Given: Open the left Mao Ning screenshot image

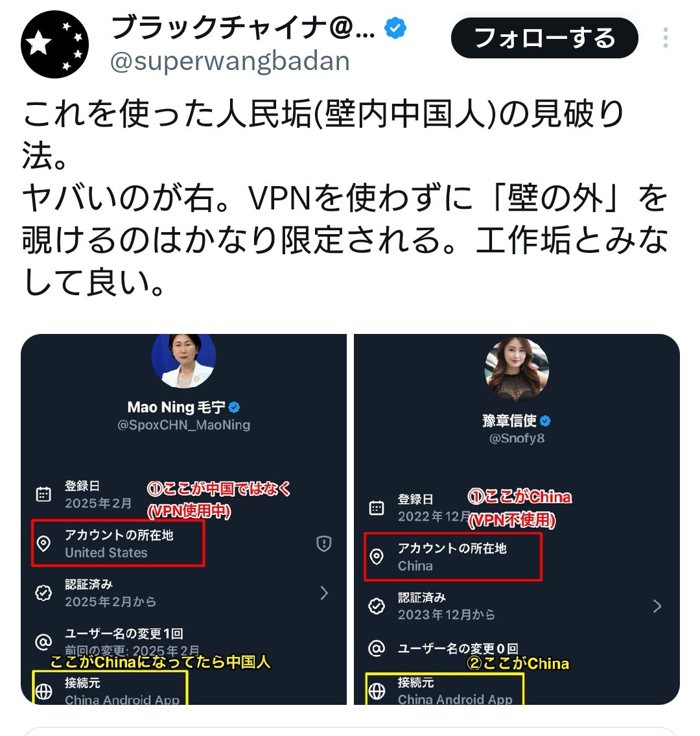Looking at the screenshot, I should click(183, 519).
